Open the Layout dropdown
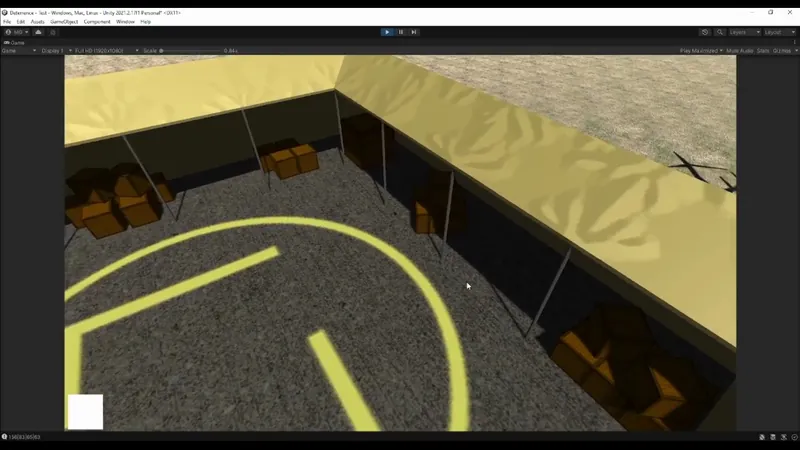Image resolution: width=800 pixels, height=450 pixels. (x=780, y=32)
